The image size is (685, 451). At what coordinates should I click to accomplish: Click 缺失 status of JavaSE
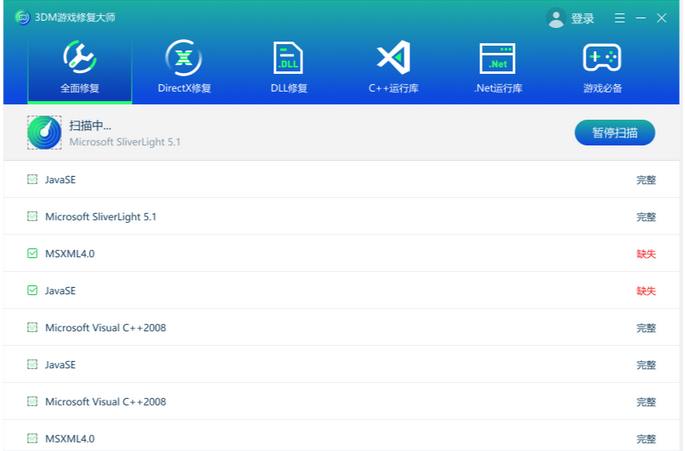pos(646,291)
